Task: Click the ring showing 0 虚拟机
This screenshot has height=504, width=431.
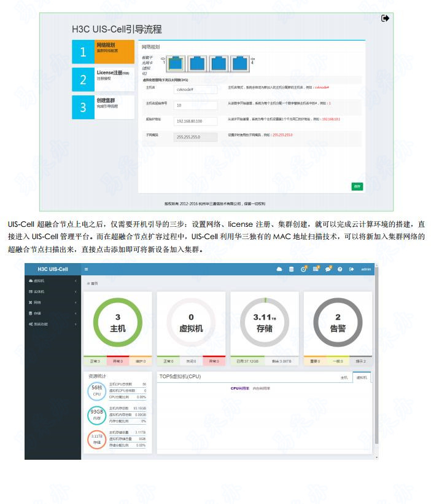Action: click(x=191, y=323)
